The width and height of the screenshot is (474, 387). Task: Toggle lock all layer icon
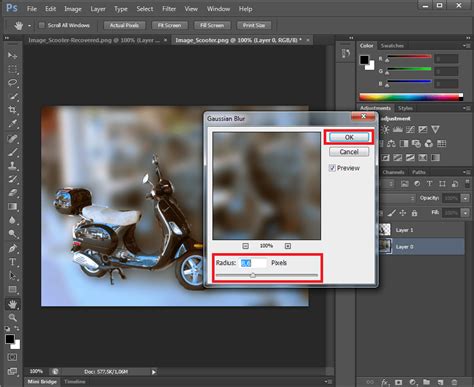coord(414,213)
